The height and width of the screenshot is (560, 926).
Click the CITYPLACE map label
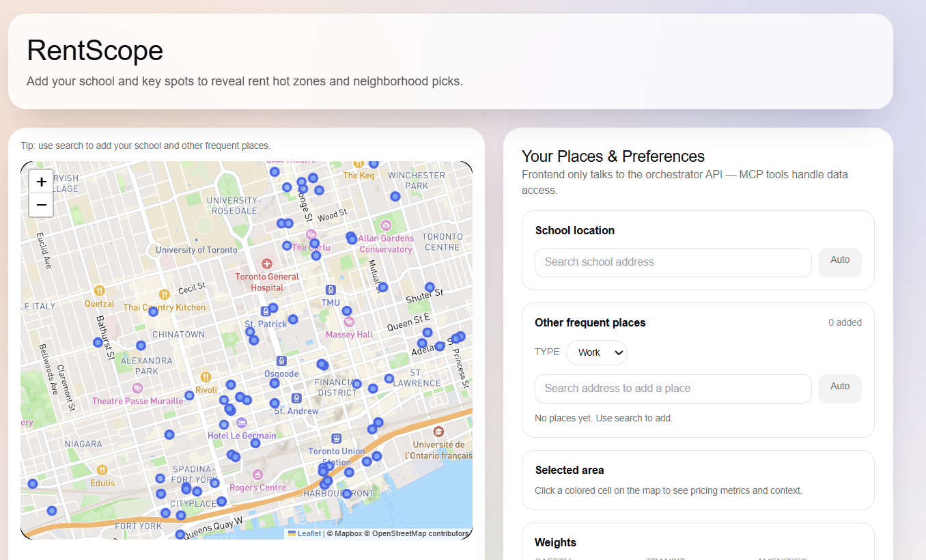[x=193, y=503]
